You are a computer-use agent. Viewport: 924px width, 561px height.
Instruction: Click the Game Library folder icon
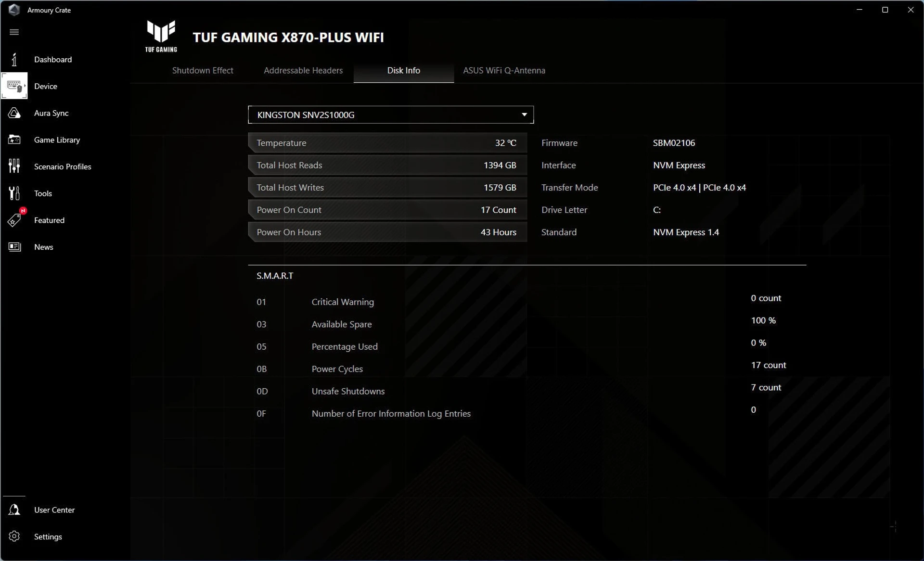point(14,140)
